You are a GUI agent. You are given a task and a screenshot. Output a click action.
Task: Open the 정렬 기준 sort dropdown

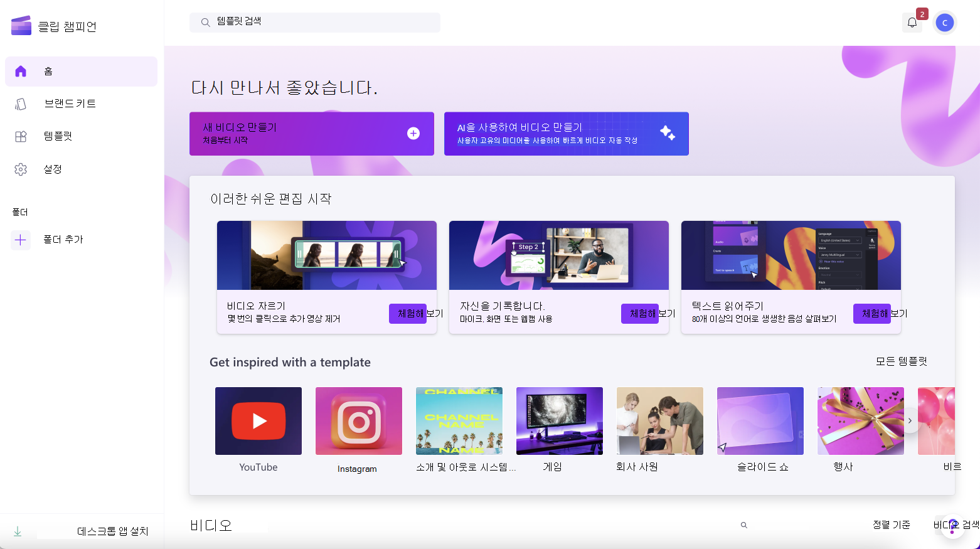click(x=892, y=525)
